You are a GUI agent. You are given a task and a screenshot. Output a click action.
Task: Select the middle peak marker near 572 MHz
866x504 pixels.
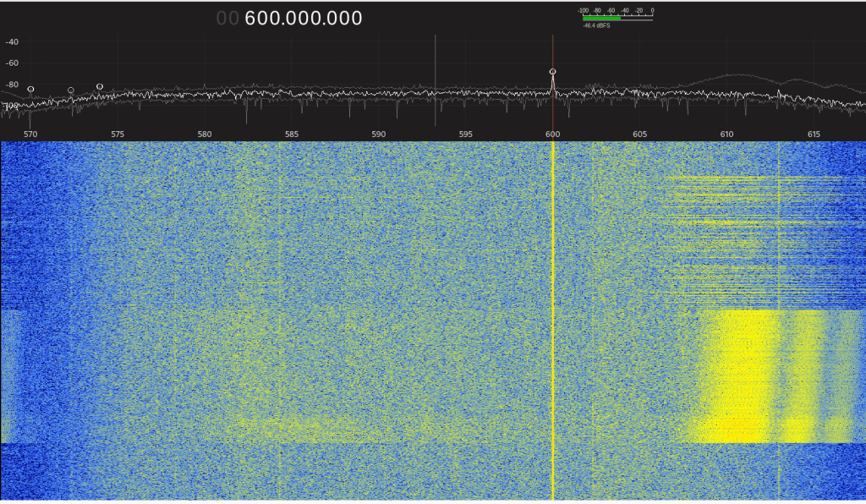[x=71, y=90]
